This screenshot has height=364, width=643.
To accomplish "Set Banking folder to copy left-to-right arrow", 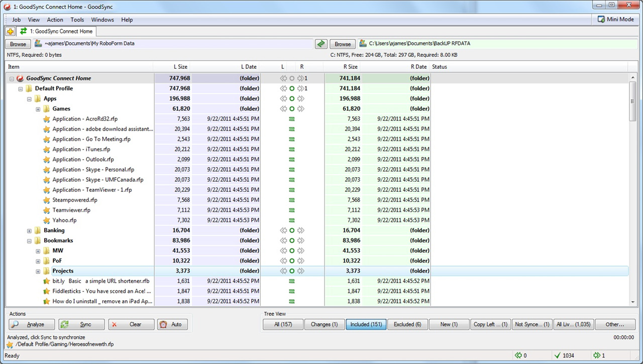I will click(x=300, y=230).
